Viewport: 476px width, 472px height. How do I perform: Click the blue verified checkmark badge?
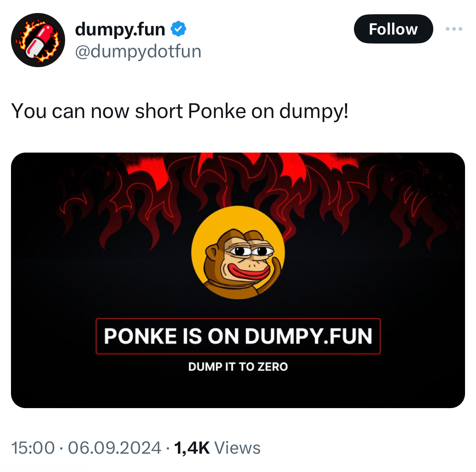click(178, 29)
